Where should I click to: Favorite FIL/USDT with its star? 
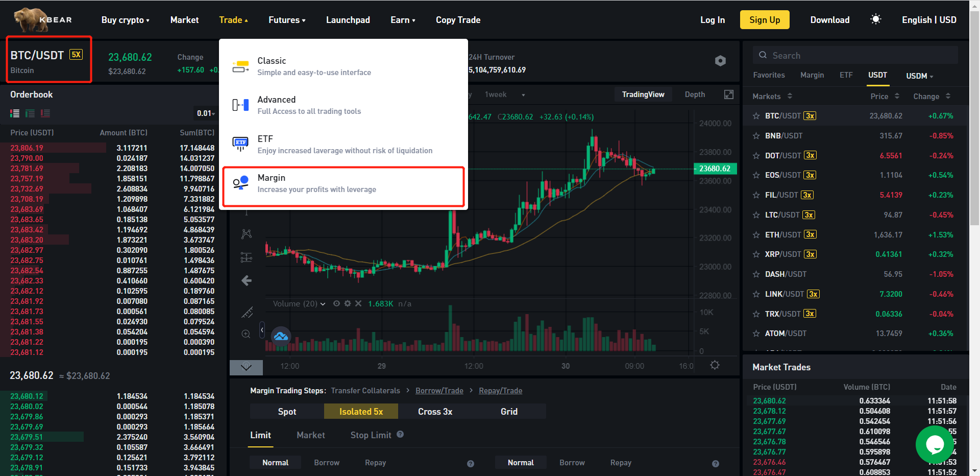tap(756, 195)
